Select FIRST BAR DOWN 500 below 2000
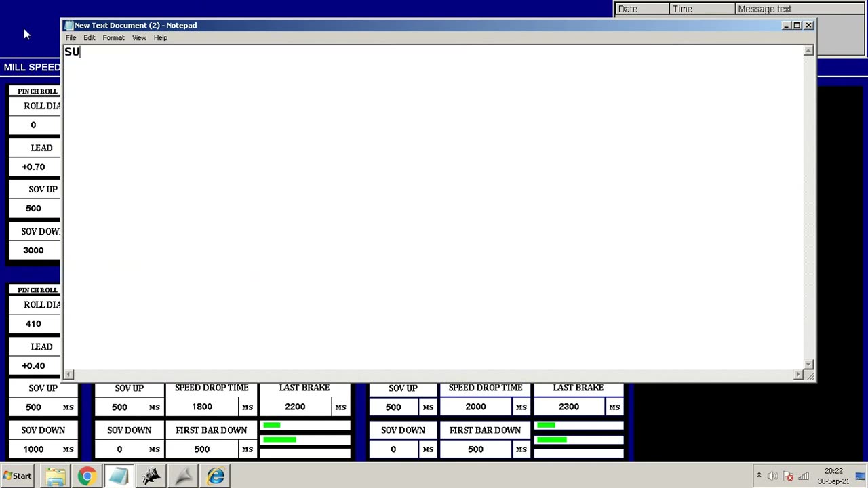868x488 pixels. [475, 449]
